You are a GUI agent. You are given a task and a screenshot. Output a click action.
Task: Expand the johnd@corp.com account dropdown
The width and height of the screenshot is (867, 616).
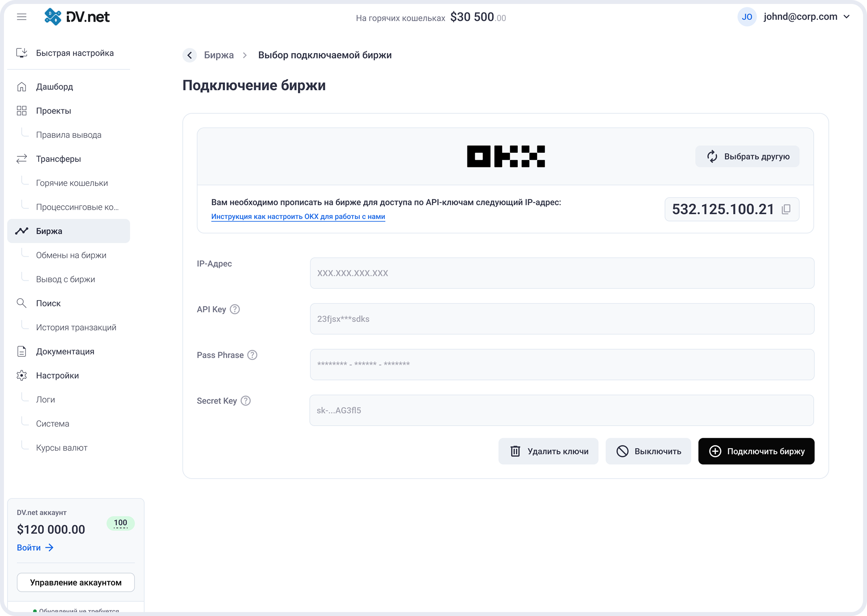[846, 17]
